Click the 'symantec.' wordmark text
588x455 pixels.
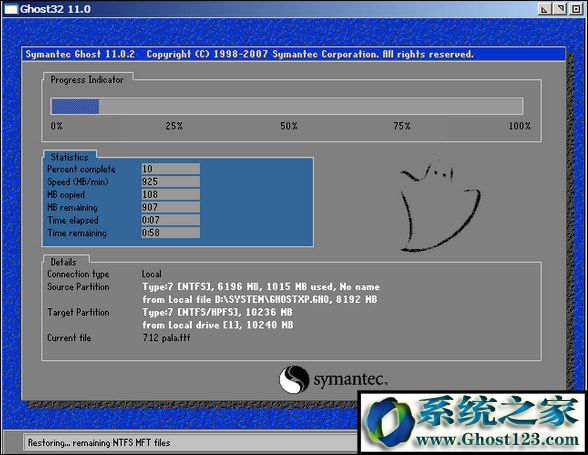[x=350, y=380]
